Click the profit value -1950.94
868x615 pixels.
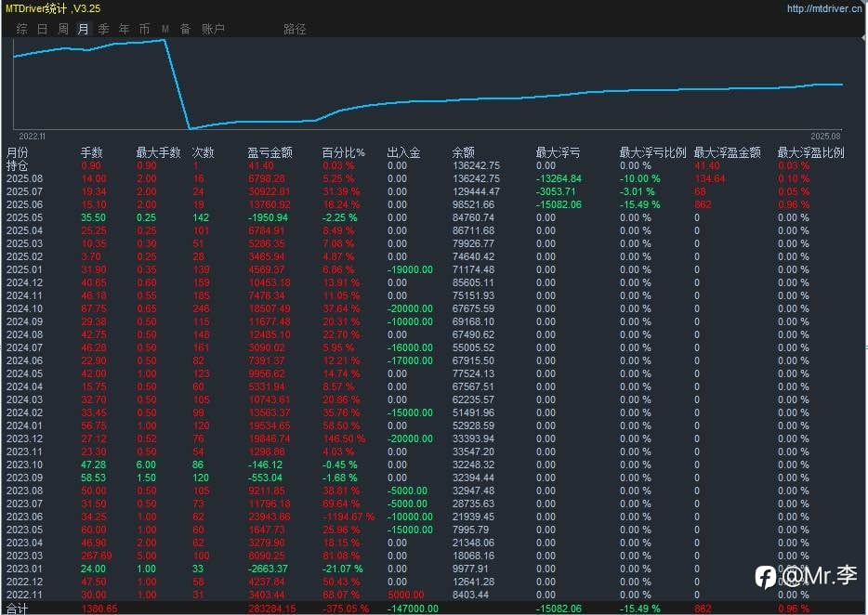268,217
